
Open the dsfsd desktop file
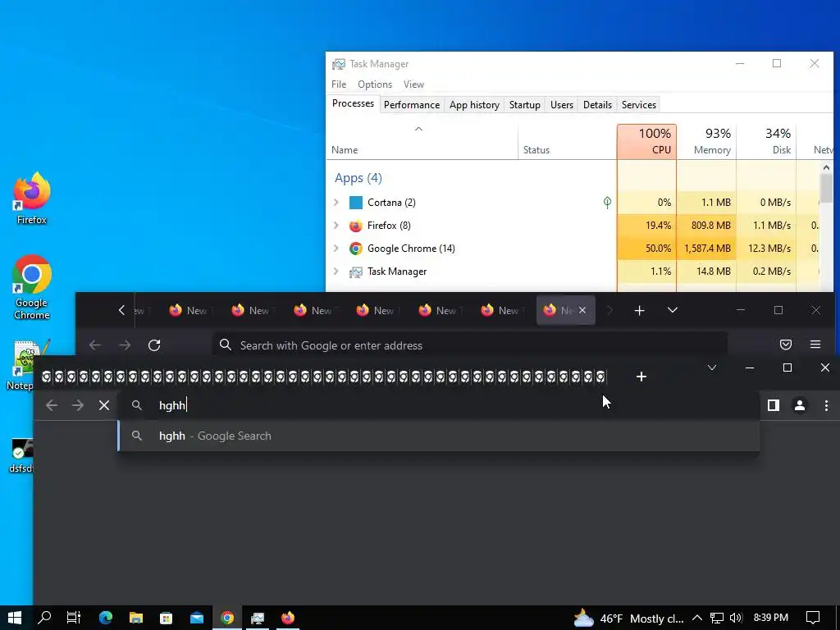pos(21,455)
